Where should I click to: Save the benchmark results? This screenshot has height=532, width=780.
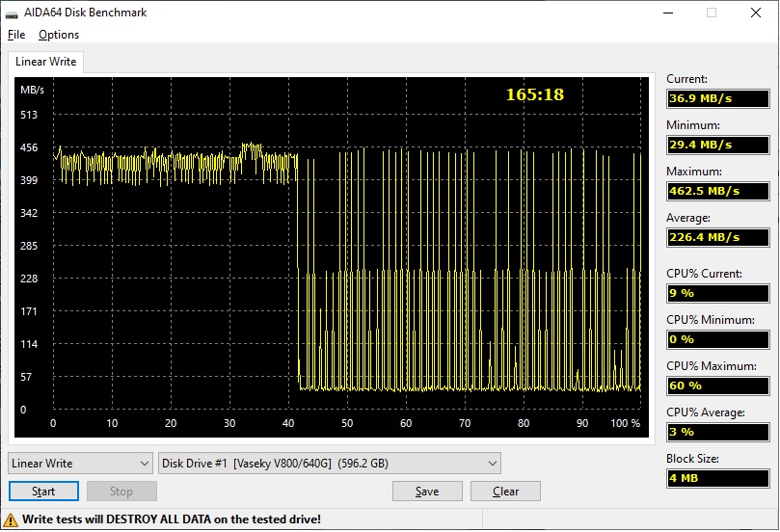coord(427,492)
